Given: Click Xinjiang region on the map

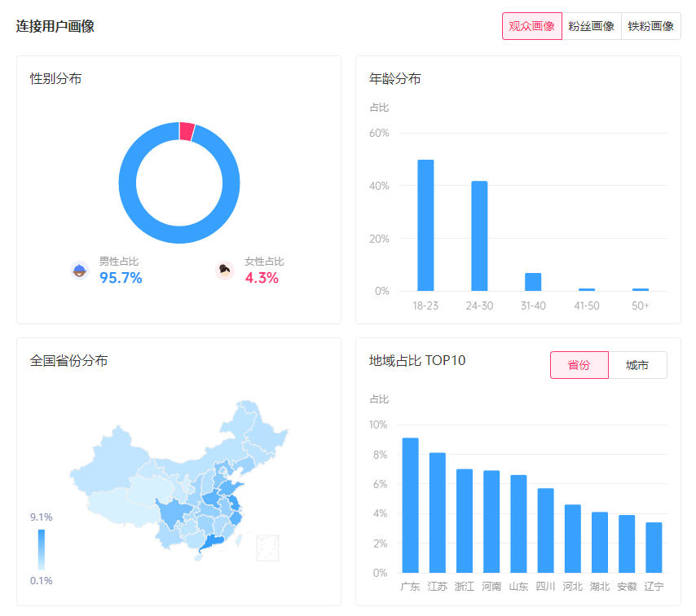Looking at the screenshot, I should pos(114,456).
